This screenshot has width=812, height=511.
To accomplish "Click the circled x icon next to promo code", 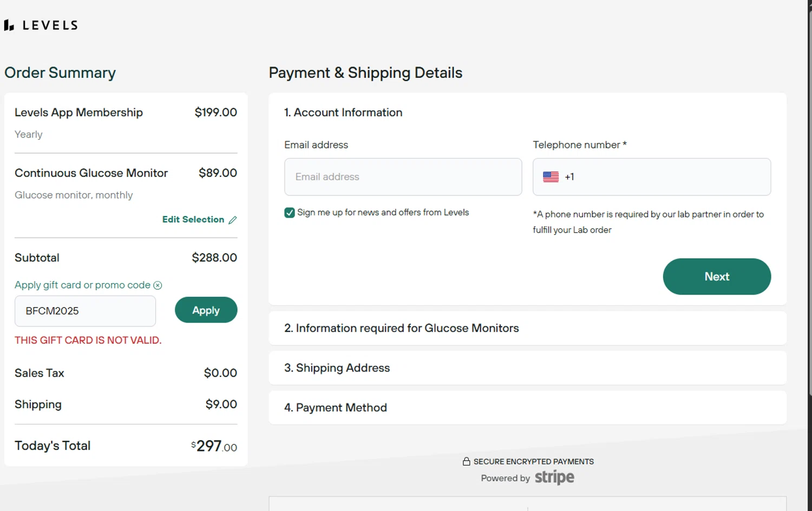I will 158,285.
